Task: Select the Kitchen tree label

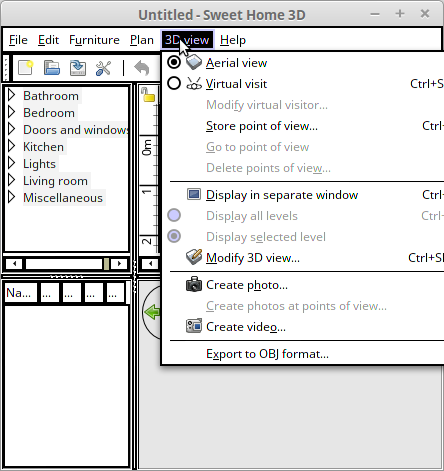Action: coord(43,147)
